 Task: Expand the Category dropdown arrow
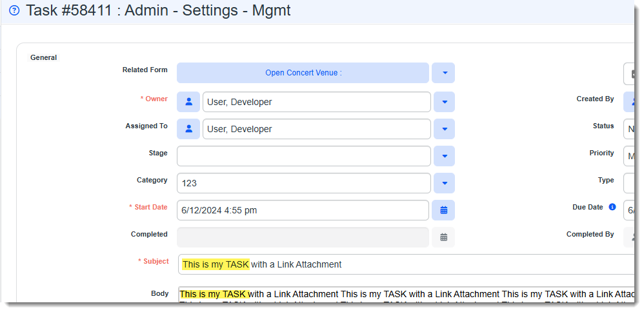point(444,183)
